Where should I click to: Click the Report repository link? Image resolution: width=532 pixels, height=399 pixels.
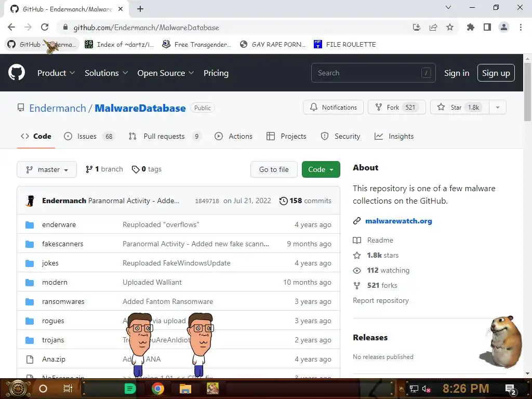point(381,300)
